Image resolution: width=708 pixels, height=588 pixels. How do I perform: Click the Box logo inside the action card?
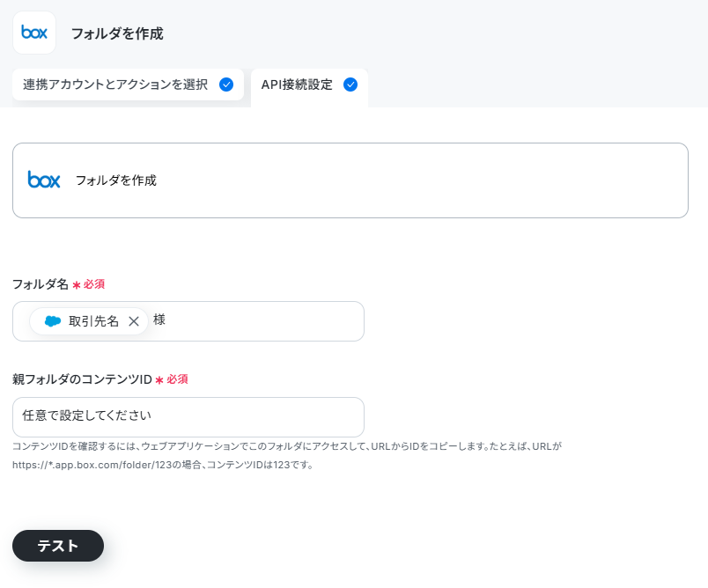click(x=44, y=180)
